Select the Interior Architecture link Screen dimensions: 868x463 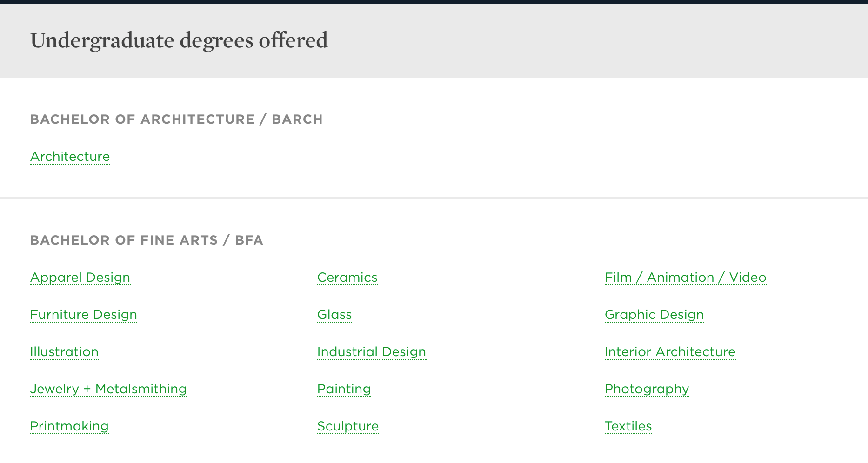670,352
